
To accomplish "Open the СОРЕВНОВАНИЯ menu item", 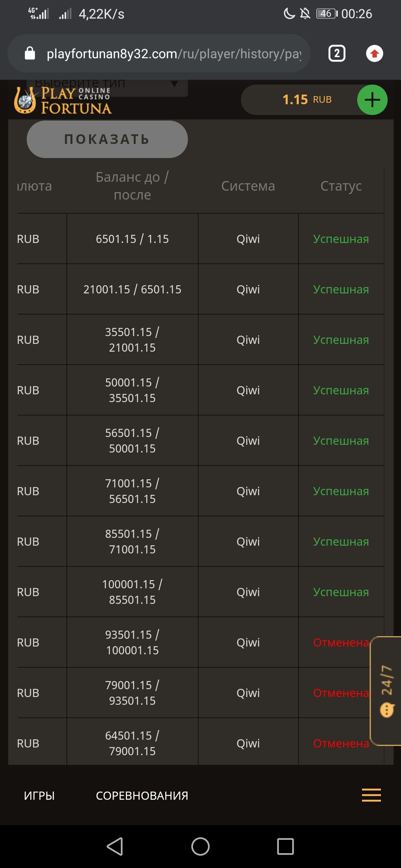I will [x=142, y=796].
